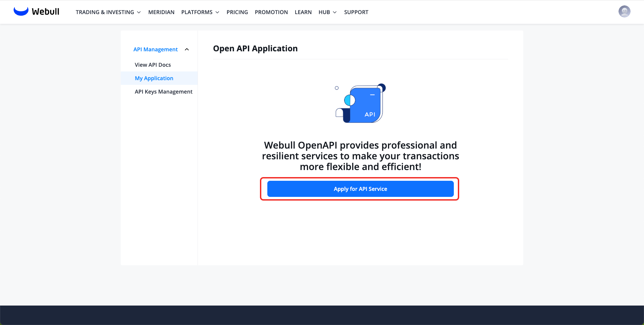Open Promotion in the navigation
This screenshot has height=325, width=644.
coord(271,12)
